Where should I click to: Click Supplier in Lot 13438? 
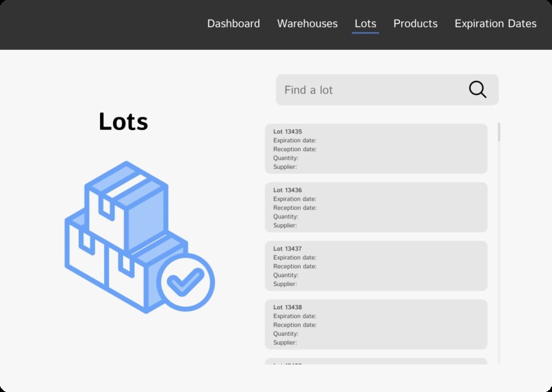click(x=285, y=343)
